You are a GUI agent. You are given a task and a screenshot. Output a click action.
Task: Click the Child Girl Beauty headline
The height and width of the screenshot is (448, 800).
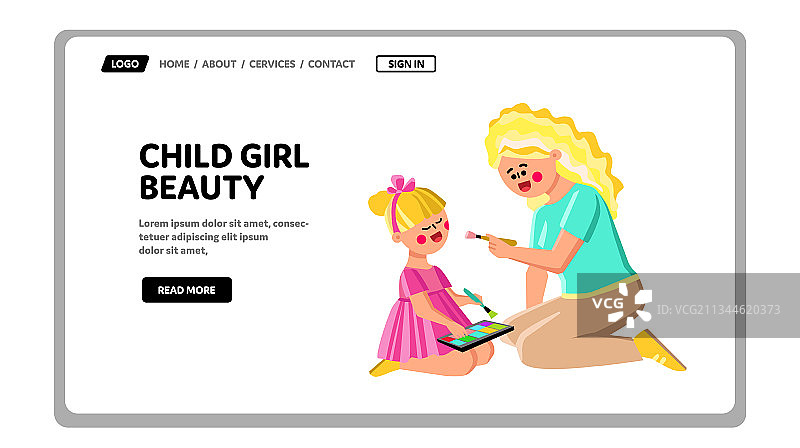click(224, 171)
